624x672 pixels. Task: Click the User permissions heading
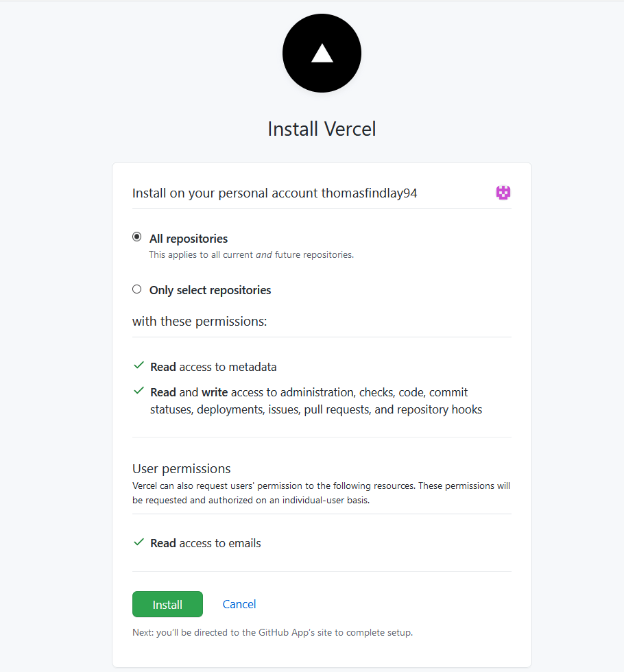(x=181, y=469)
